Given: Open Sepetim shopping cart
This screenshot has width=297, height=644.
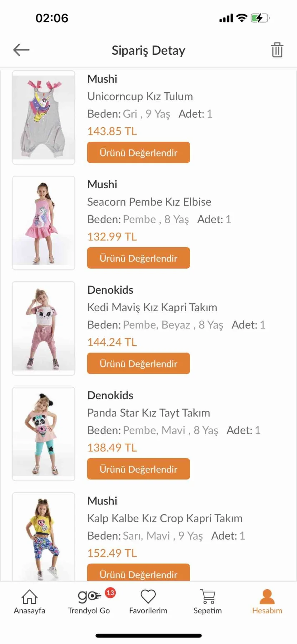Looking at the screenshot, I should 208,601.
